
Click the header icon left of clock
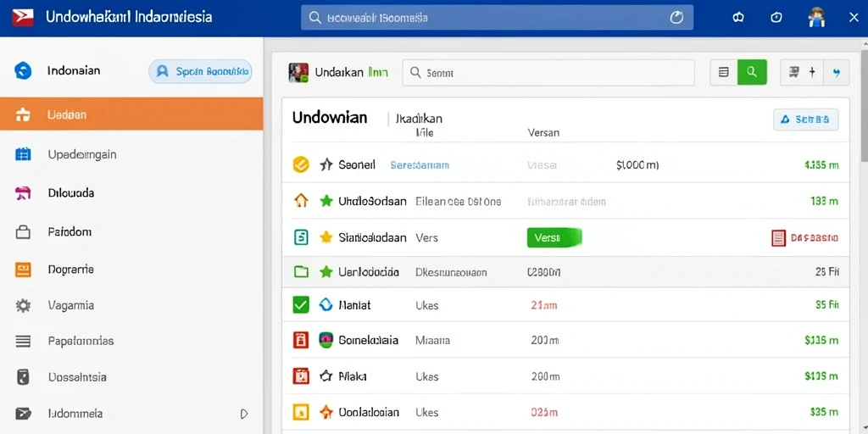738,18
